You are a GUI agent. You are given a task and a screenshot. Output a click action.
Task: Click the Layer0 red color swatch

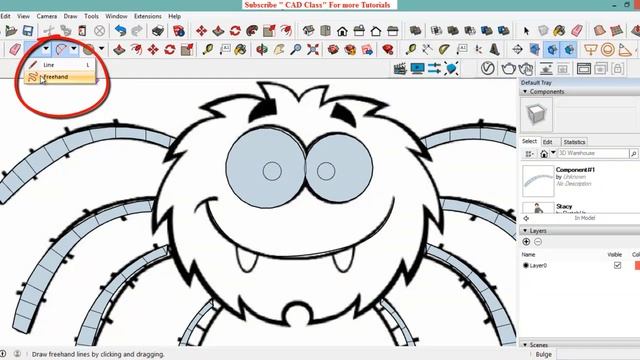pyautogui.click(x=637, y=265)
